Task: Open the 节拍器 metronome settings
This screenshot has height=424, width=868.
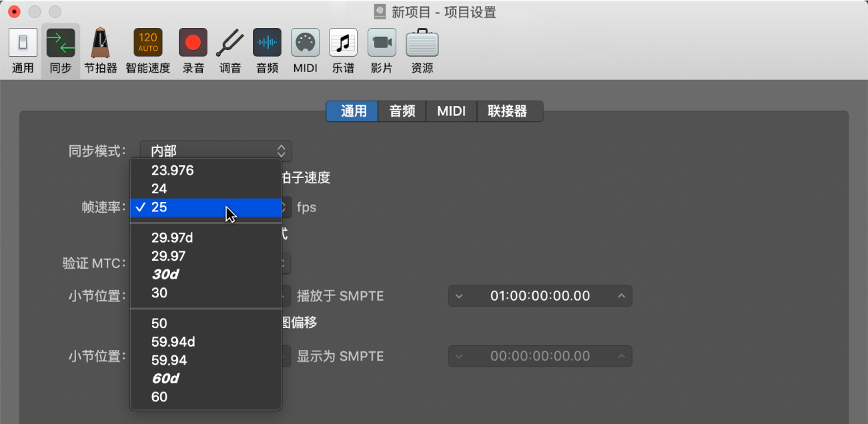Action: click(101, 51)
